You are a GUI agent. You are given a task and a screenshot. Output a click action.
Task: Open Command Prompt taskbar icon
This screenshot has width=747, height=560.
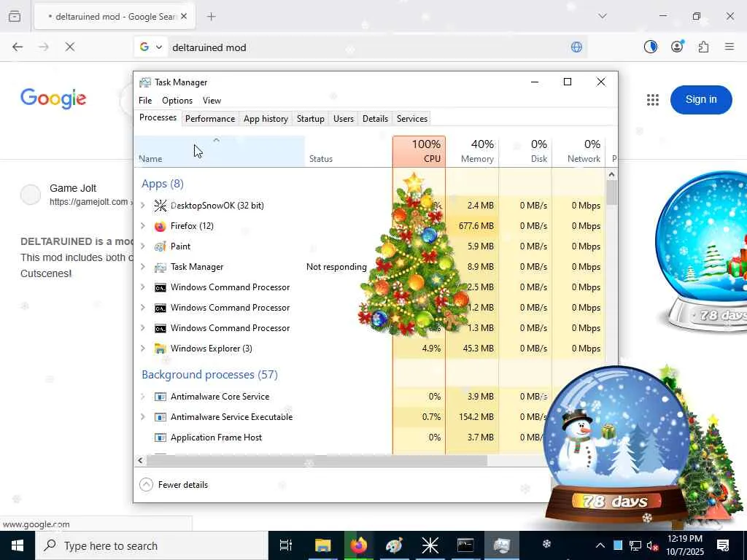[465, 545]
